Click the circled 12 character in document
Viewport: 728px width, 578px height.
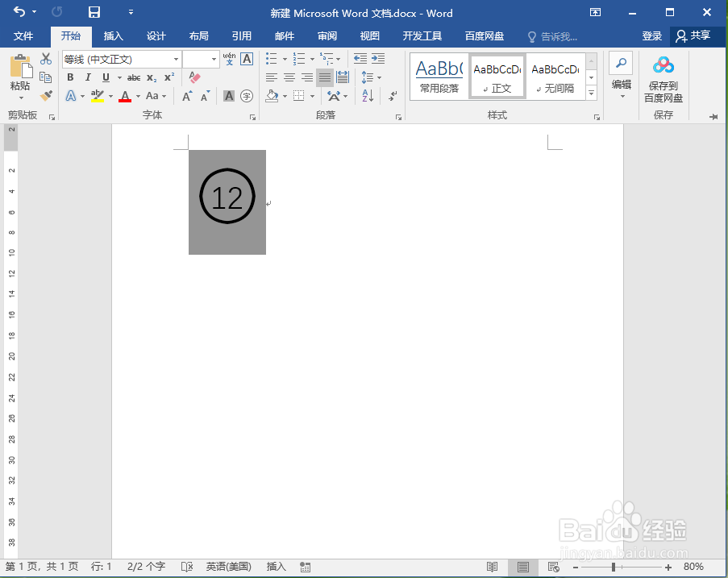tap(227, 197)
